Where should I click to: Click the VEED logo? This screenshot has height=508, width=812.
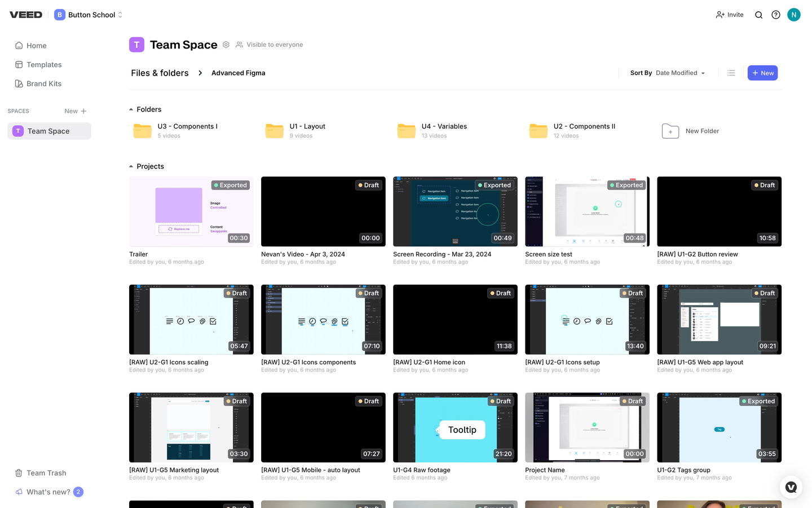click(x=26, y=15)
